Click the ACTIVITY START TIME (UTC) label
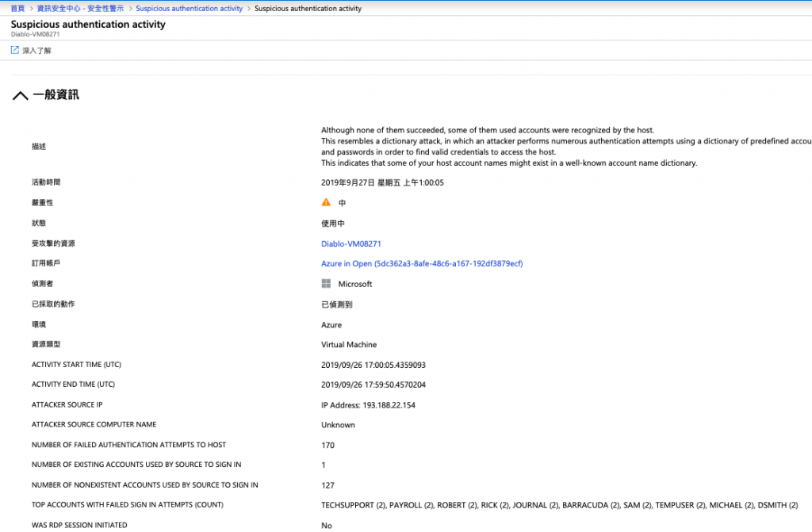The height and width of the screenshot is (532, 812). click(77, 365)
